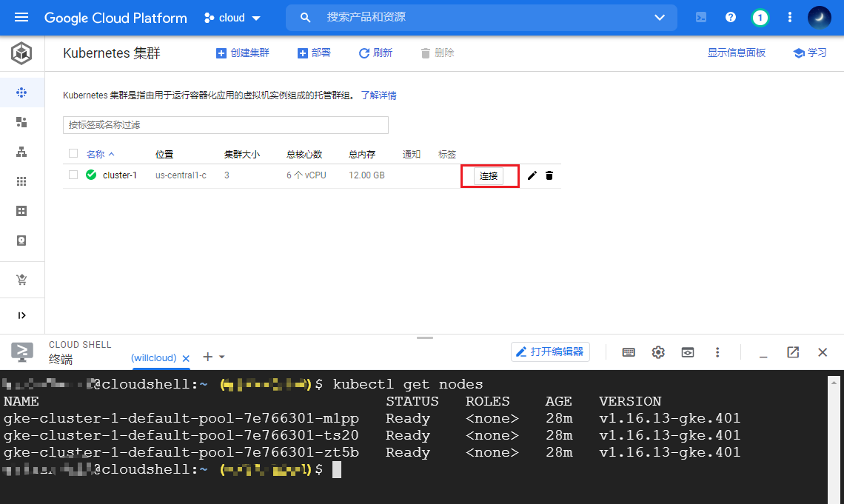Screen dimensions: 844x504
Task: Click 创建集群 create cluster button
Action: (x=242, y=53)
